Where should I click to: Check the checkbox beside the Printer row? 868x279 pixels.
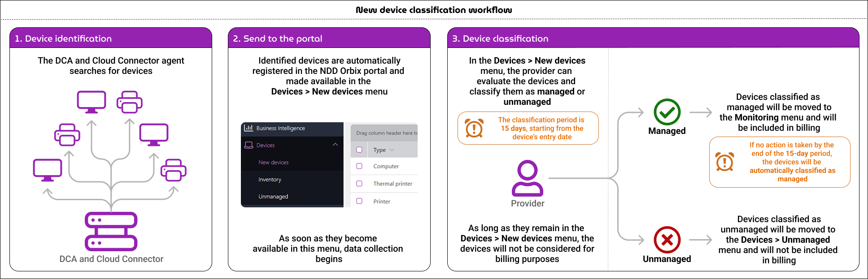359,201
